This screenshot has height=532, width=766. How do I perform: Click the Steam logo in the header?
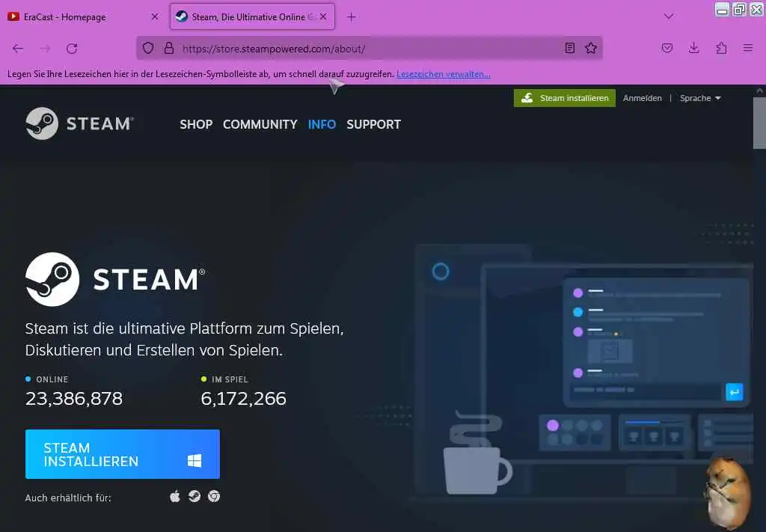click(79, 123)
